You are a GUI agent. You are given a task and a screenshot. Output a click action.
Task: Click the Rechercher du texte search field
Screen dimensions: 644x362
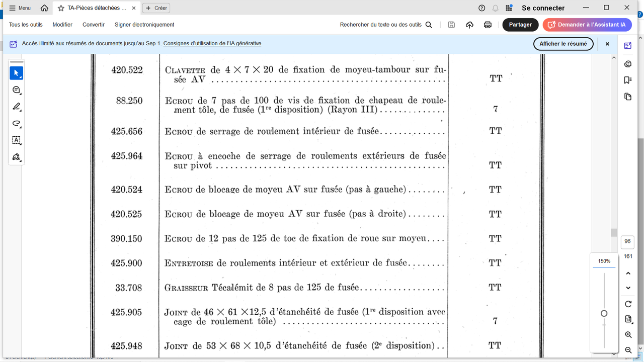click(x=386, y=25)
